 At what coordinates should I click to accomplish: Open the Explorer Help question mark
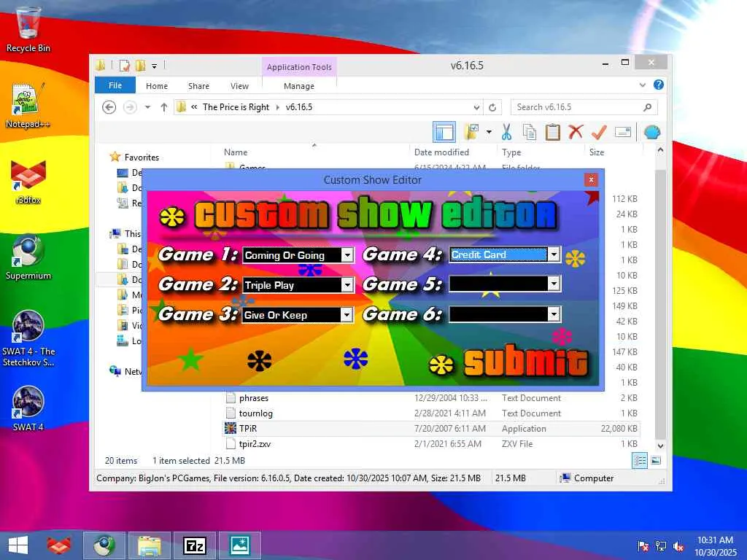659,85
